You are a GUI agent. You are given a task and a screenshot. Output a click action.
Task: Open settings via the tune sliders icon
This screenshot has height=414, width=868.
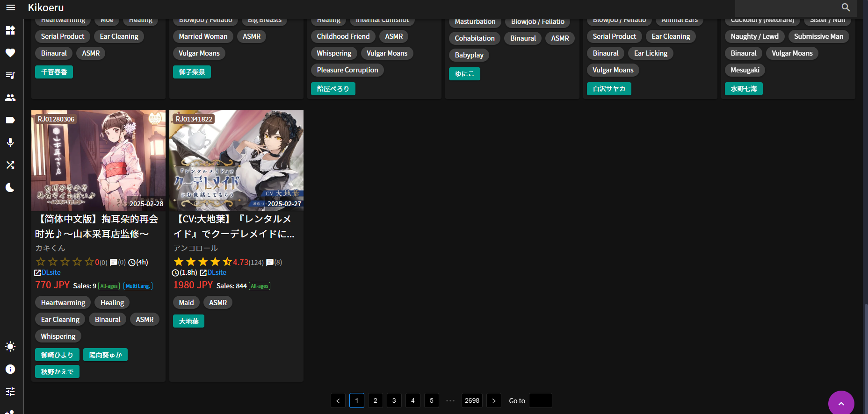[x=10, y=392]
